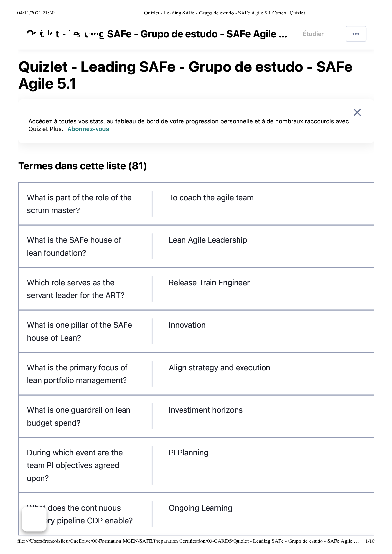
Task: Click the 'Ongoing Learning' definition
Action: pyautogui.click(x=200, y=508)
